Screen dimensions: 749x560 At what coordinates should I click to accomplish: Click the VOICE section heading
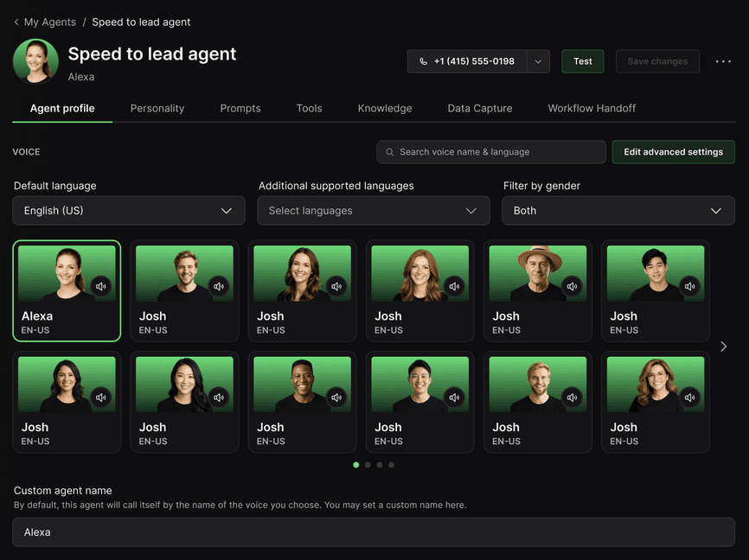26,152
